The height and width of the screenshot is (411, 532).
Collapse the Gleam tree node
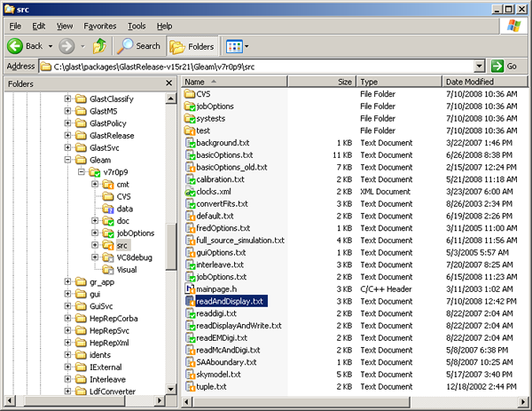click(67, 160)
